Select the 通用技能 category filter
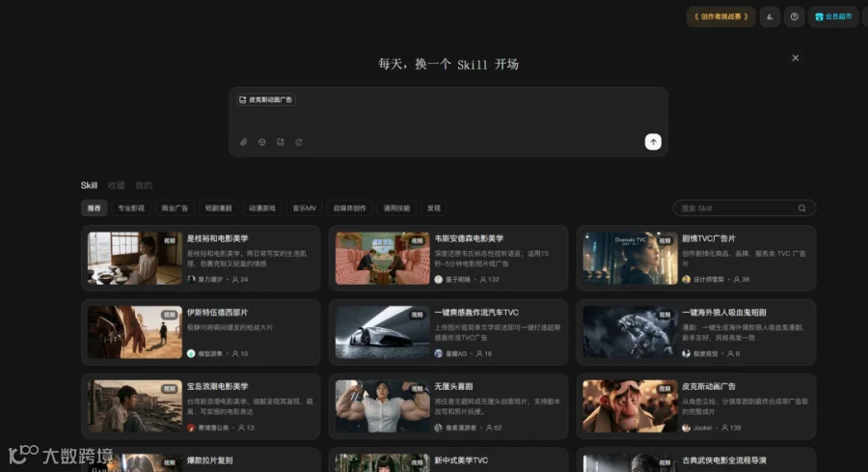The width and height of the screenshot is (868, 472). [x=397, y=208]
